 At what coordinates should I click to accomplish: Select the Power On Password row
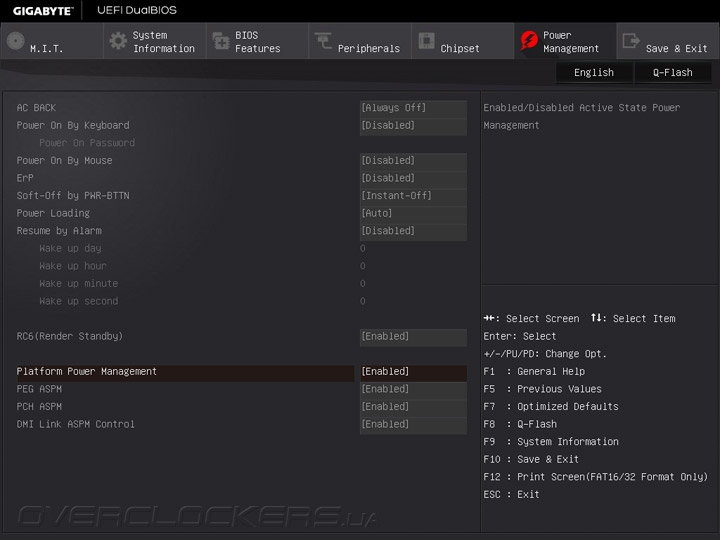click(x=87, y=143)
